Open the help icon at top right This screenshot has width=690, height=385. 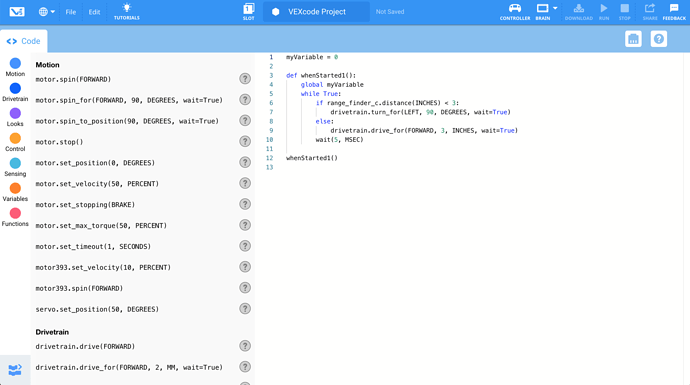(x=659, y=39)
